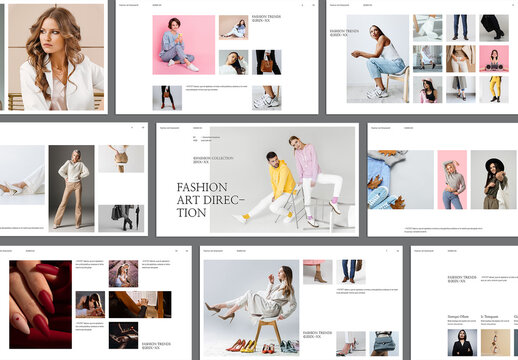Click the wide dark photo of hand on instrument
The width and height of the screenshot is (518, 360).
pyautogui.click(x=140, y=304)
